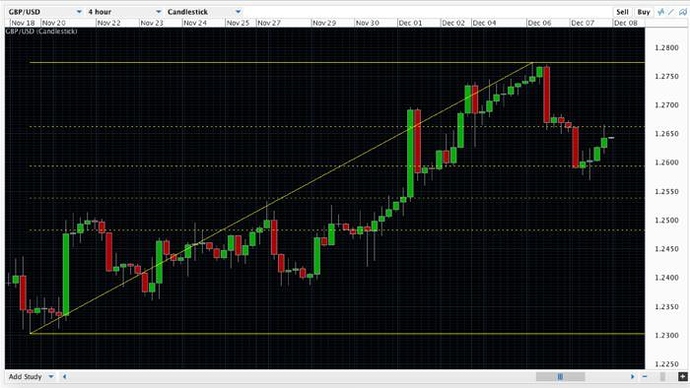This screenshot has height=388, width=690.
Task: Click the right scroll arrow at bottom
Action: [x=632, y=377]
